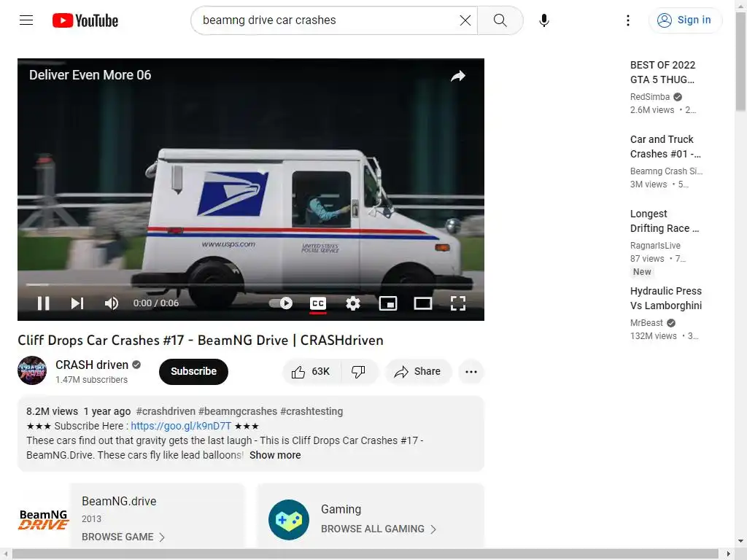Click 1.47M subscribers text
The width and height of the screenshot is (747, 560).
coord(91,380)
